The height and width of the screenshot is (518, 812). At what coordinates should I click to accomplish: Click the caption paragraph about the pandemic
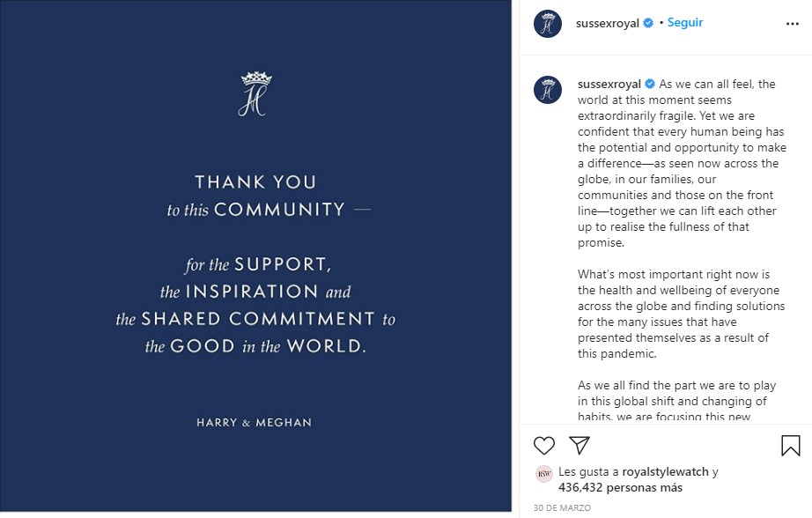(x=682, y=314)
